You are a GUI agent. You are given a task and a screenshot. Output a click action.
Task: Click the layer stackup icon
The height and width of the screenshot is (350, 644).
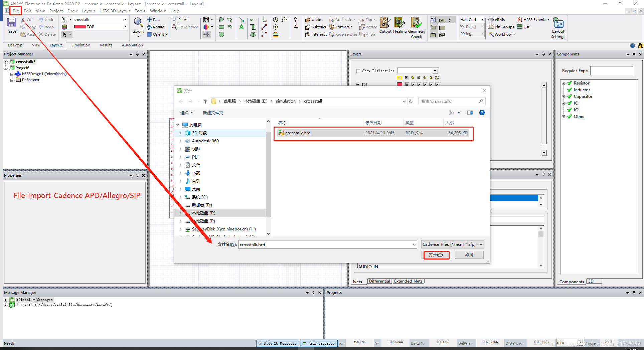[x=64, y=27]
